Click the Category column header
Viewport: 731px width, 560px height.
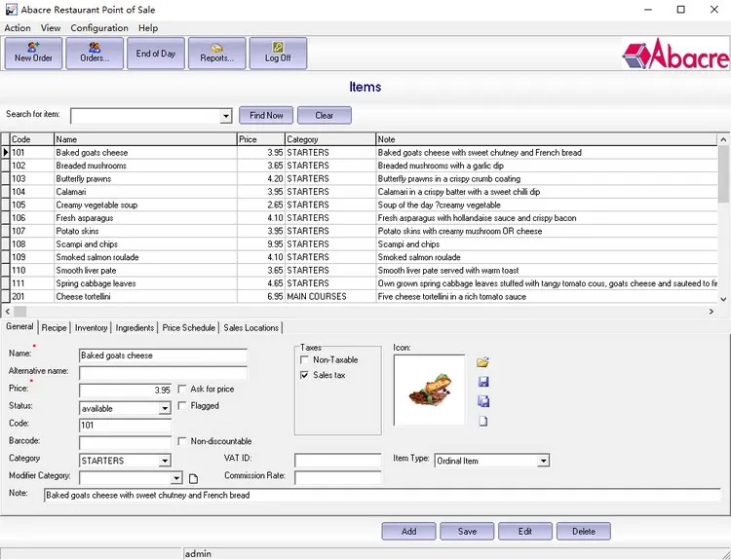(330, 139)
